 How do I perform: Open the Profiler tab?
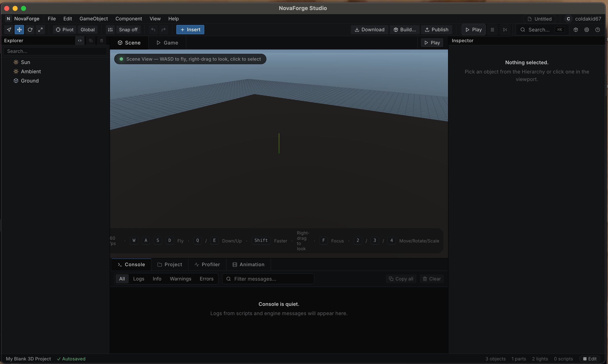pyautogui.click(x=207, y=264)
